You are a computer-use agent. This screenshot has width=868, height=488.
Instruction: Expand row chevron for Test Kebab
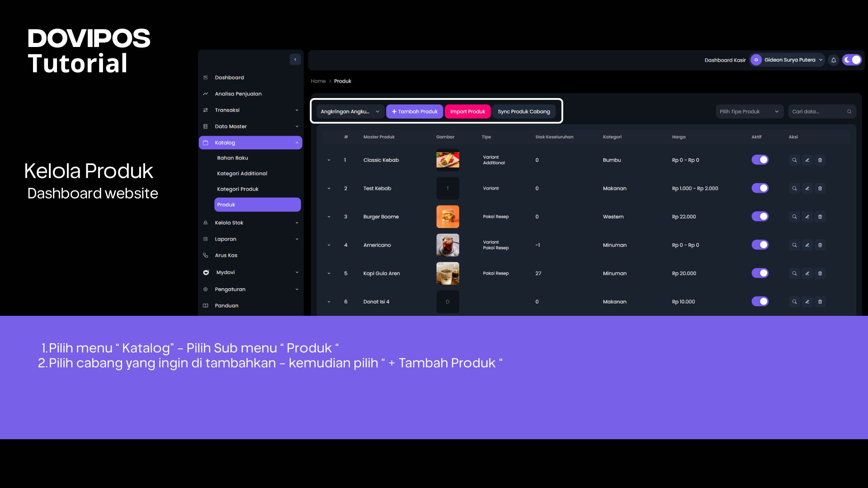(329, 188)
